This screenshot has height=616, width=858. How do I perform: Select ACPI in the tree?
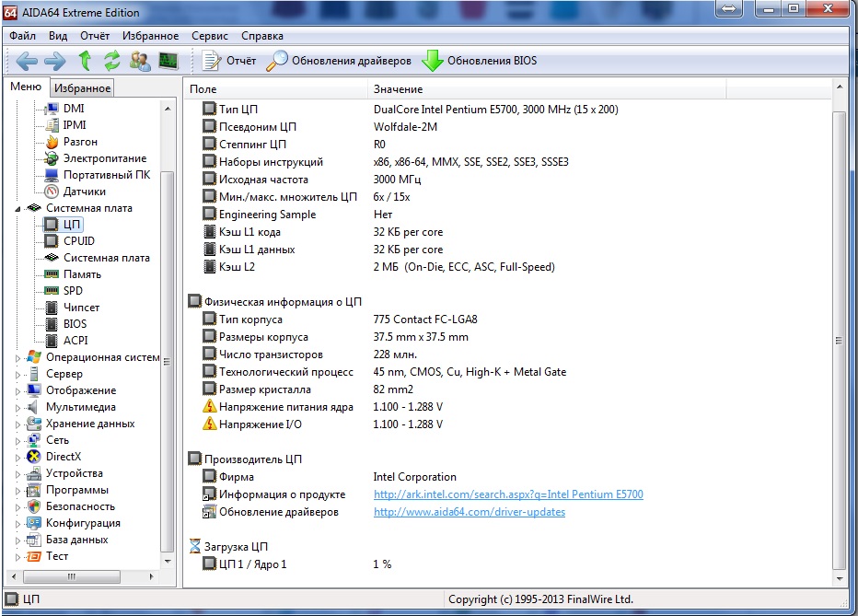click(x=75, y=341)
